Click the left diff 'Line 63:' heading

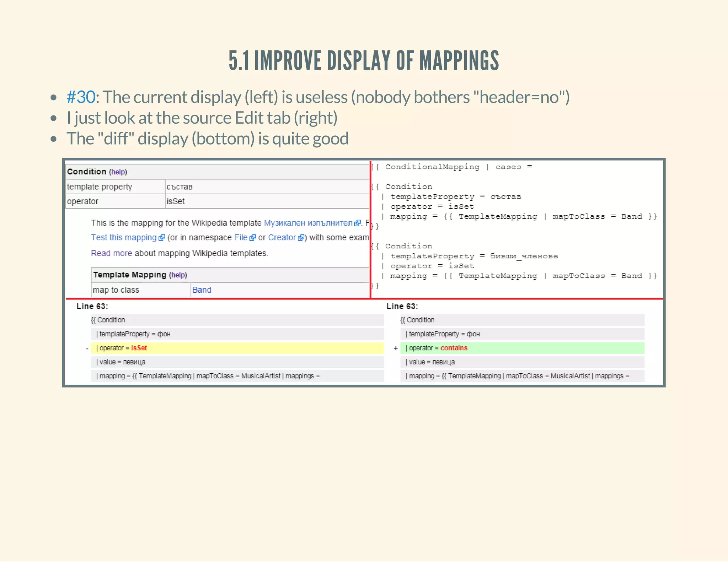[92, 306]
